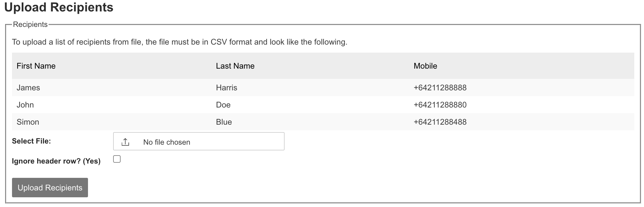Select the Last Name column header
644x207 pixels.
[x=235, y=66]
